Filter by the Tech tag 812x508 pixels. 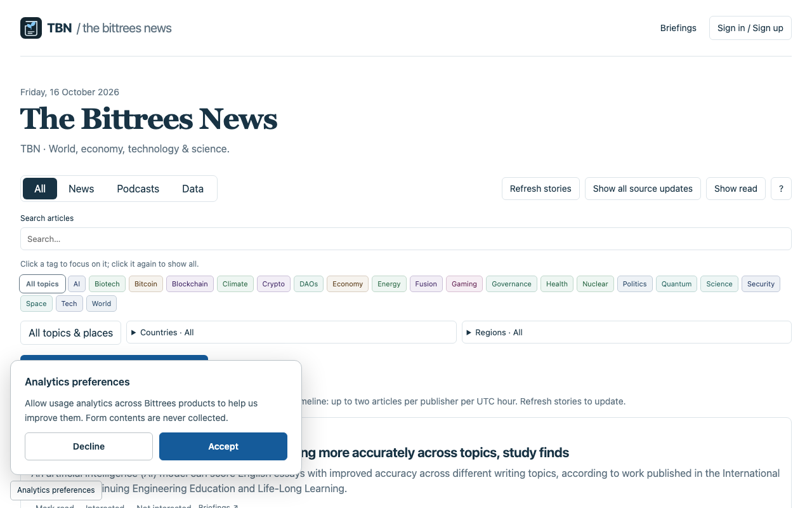69,304
